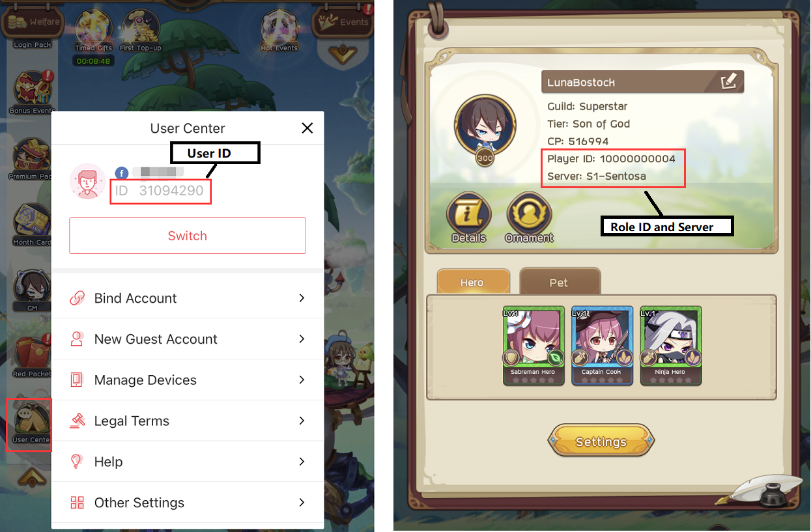Expand the New Guest Account row
811x532 pixels.
[x=188, y=339]
